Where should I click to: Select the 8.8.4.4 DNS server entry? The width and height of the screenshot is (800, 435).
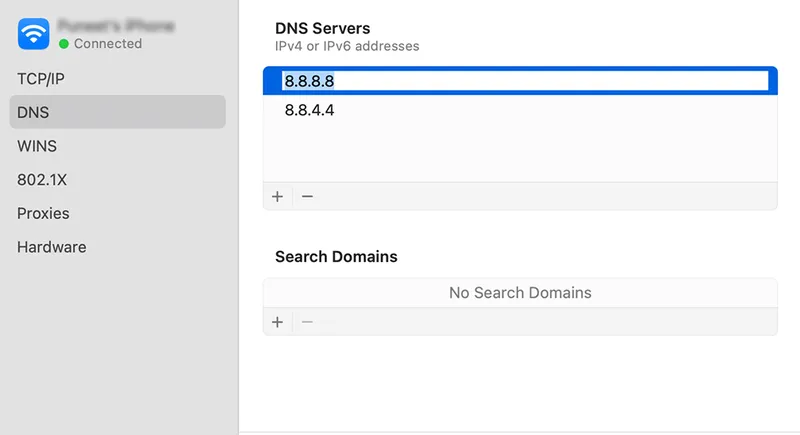(309, 110)
